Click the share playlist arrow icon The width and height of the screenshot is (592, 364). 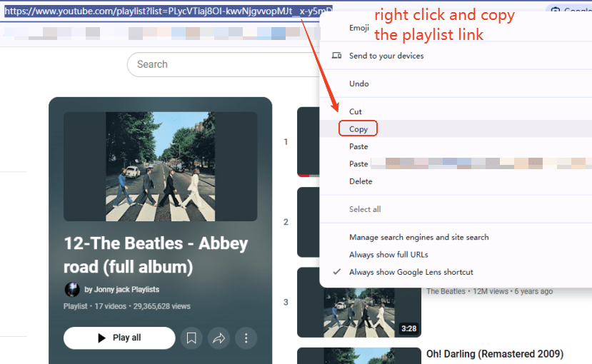point(219,338)
